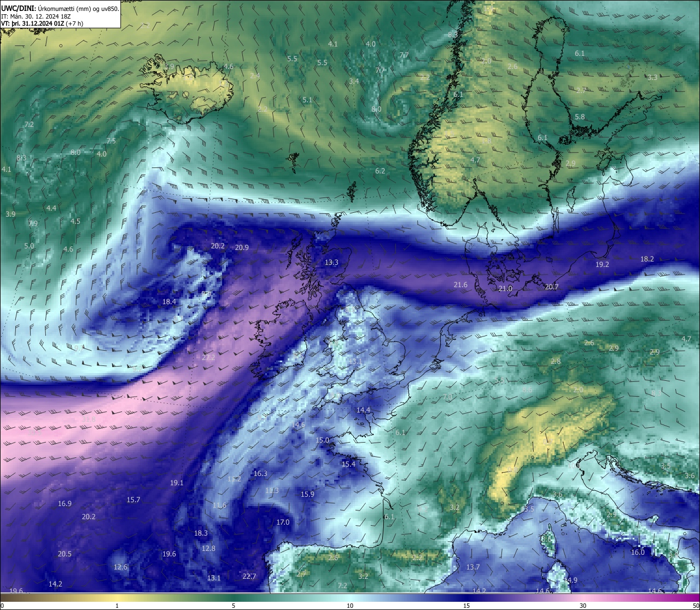Click the map value 16.0 near Italy
The height and width of the screenshot is (610, 700).
638,552
